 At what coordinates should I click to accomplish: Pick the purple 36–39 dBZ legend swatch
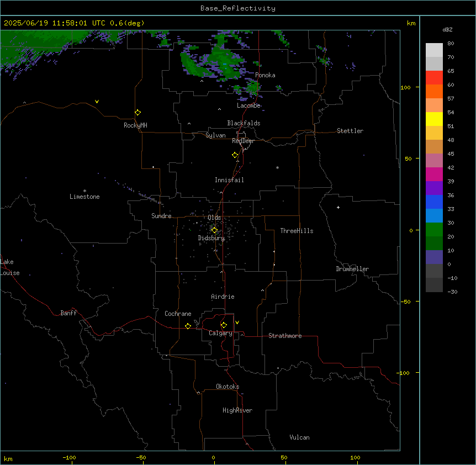(x=434, y=188)
